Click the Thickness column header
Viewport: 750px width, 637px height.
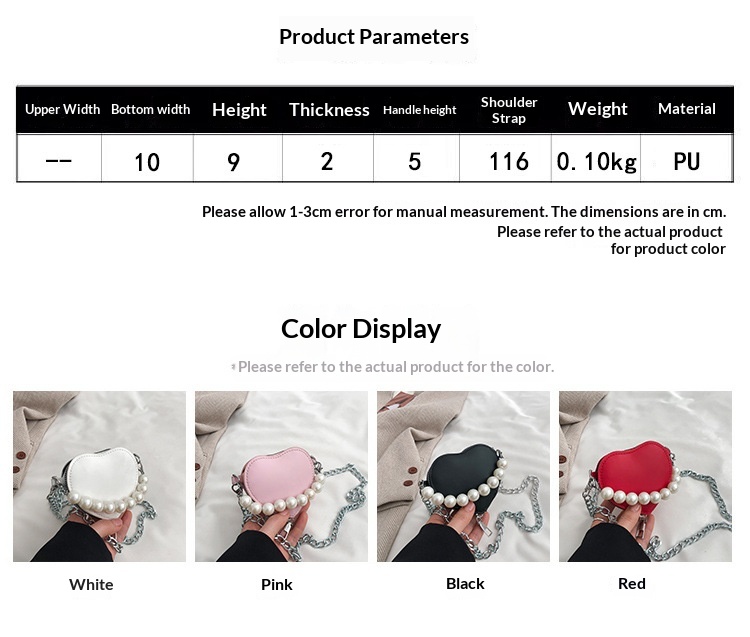(x=329, y=110)
